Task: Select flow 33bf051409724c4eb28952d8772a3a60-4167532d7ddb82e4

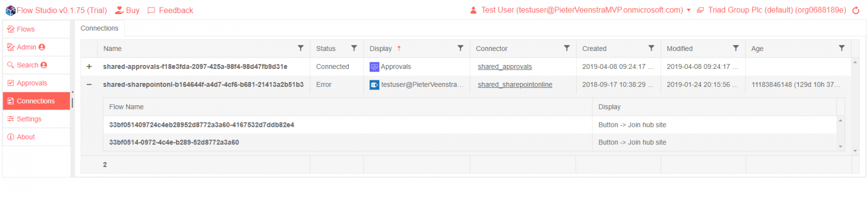Action: [201, 125]
